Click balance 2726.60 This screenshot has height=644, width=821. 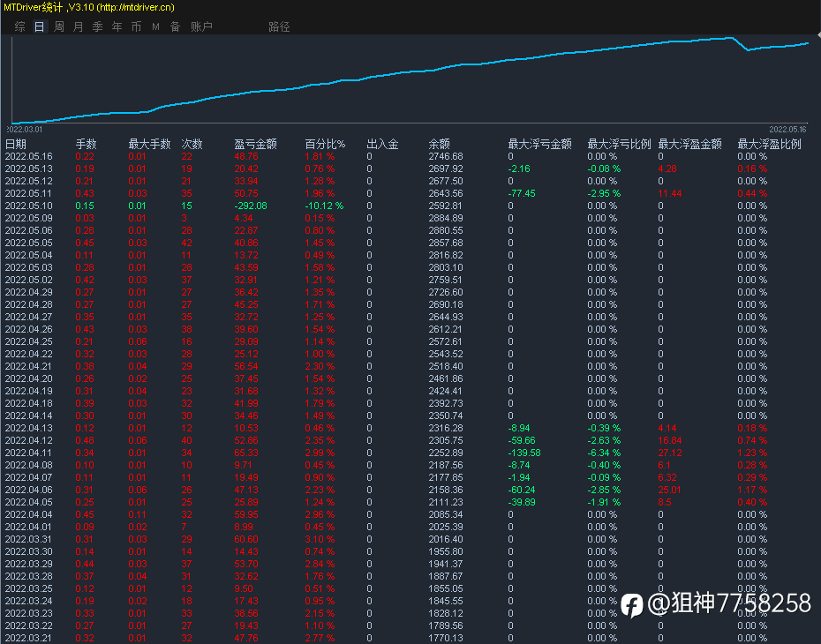446,292
